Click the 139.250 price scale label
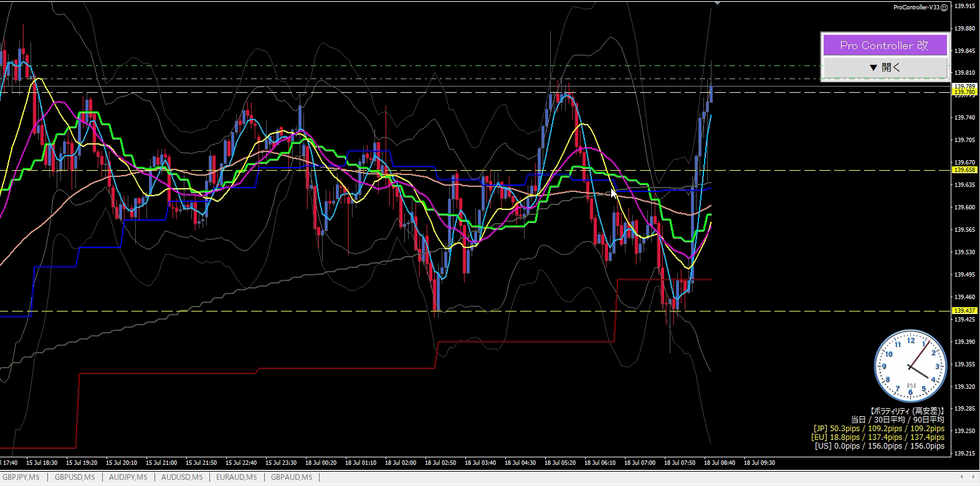Image resolution: width=980 pixels, height=486 pixels. click(x=965, y=431)
